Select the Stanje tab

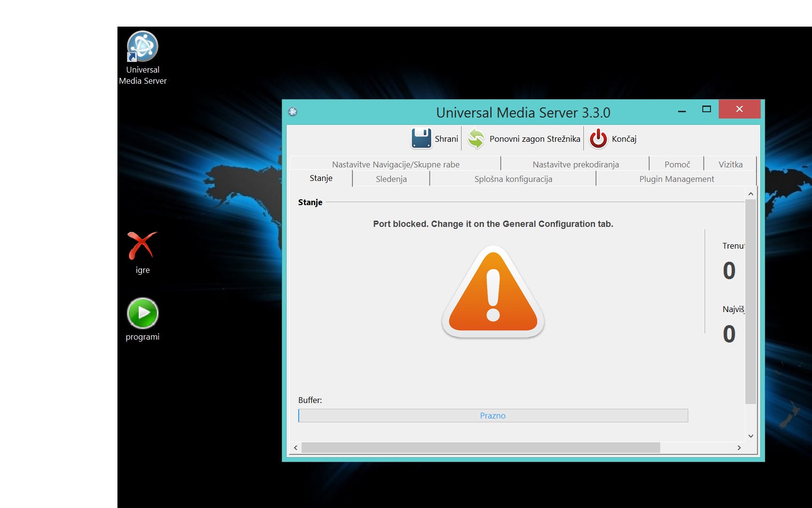pyautogui.click(x=321, y=178)
